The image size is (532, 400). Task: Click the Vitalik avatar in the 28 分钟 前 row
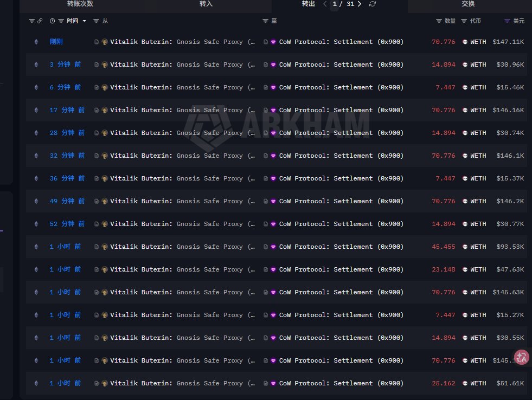105,133
